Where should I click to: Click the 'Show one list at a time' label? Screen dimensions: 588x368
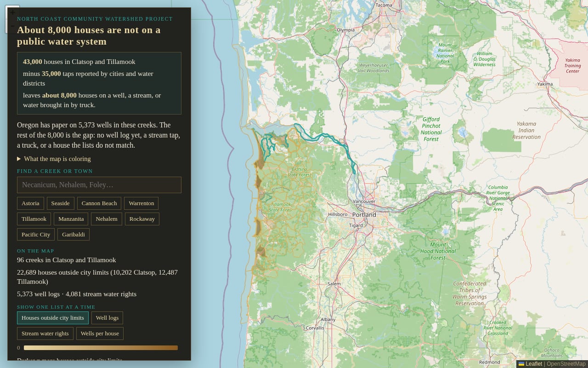[x=56, y=307]
